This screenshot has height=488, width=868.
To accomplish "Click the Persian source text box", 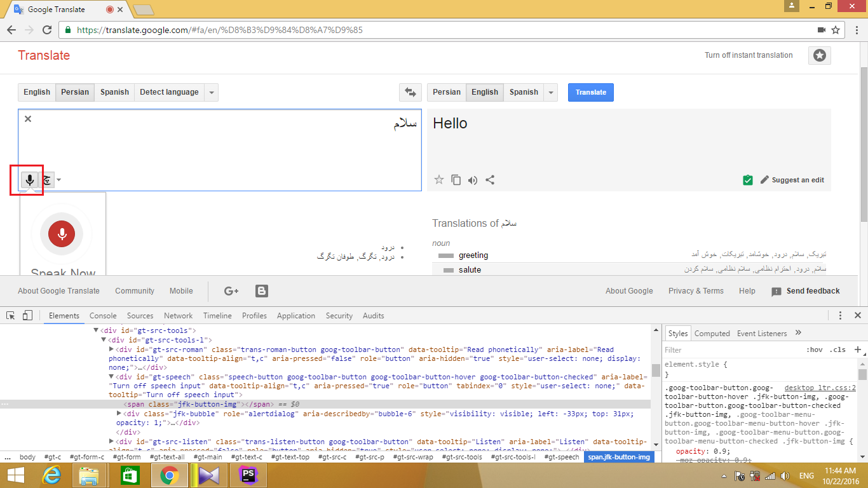I will click(220, 150).
